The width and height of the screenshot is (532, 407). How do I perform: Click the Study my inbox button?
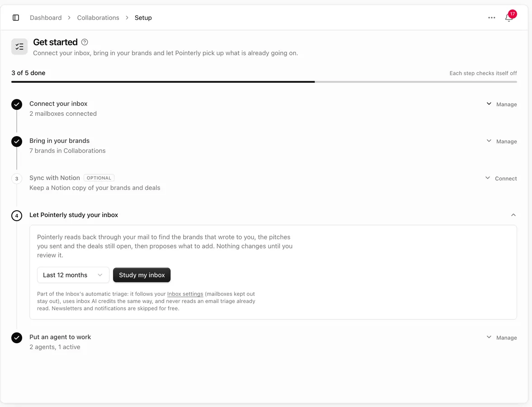pos(142,275)
